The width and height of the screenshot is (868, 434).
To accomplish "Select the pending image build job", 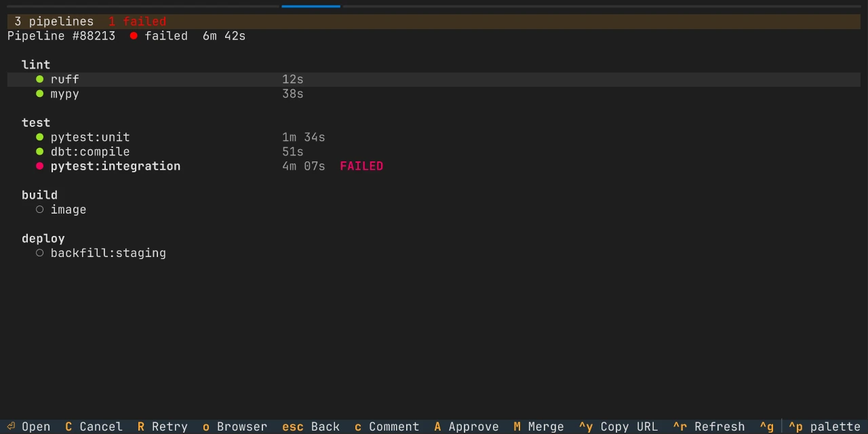I will coord(434,210).
